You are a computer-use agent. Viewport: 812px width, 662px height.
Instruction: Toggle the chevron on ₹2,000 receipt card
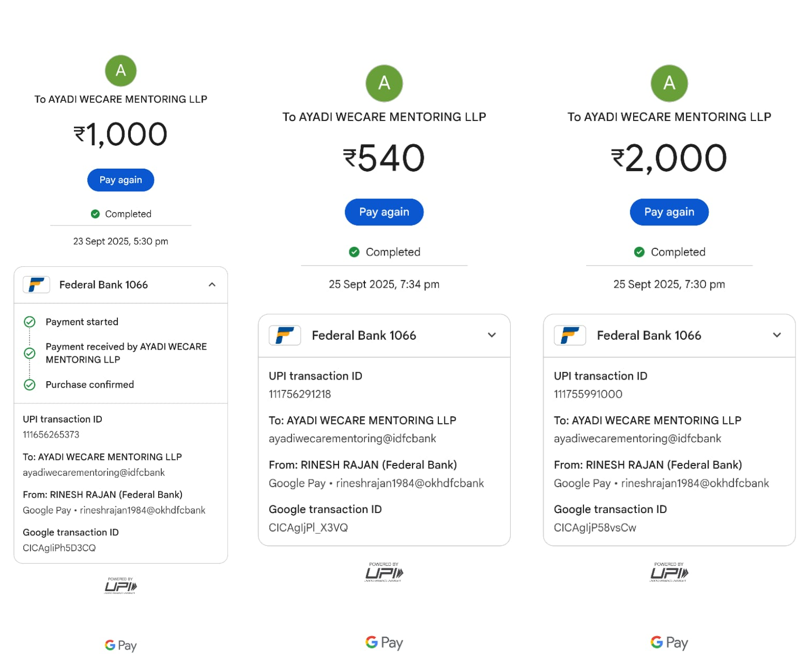coord(776,336)
